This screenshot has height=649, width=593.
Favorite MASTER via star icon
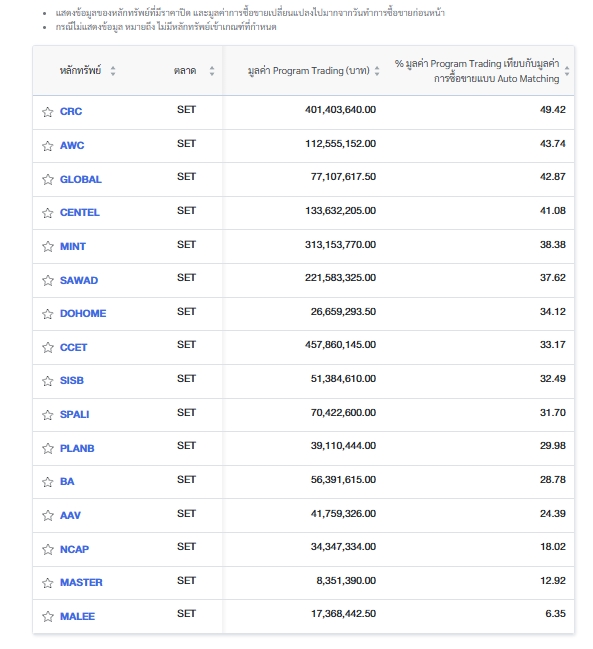coord(48,583)
